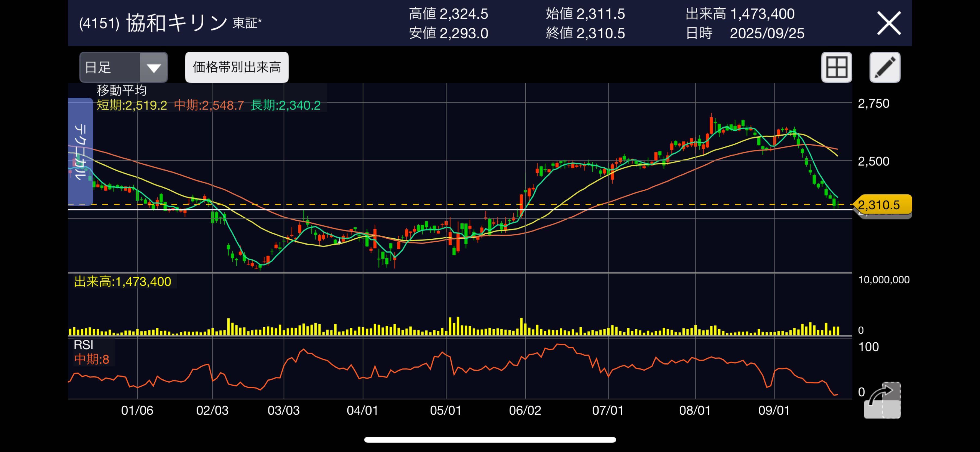
Task: Click the 06/02 date marker on the axis
Action: (525, 411)
